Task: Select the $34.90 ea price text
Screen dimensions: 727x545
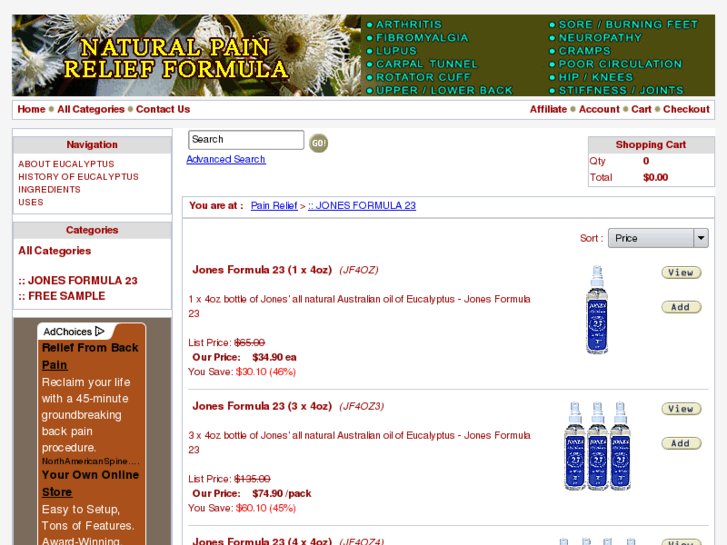Action: click(x=274, y=357)
